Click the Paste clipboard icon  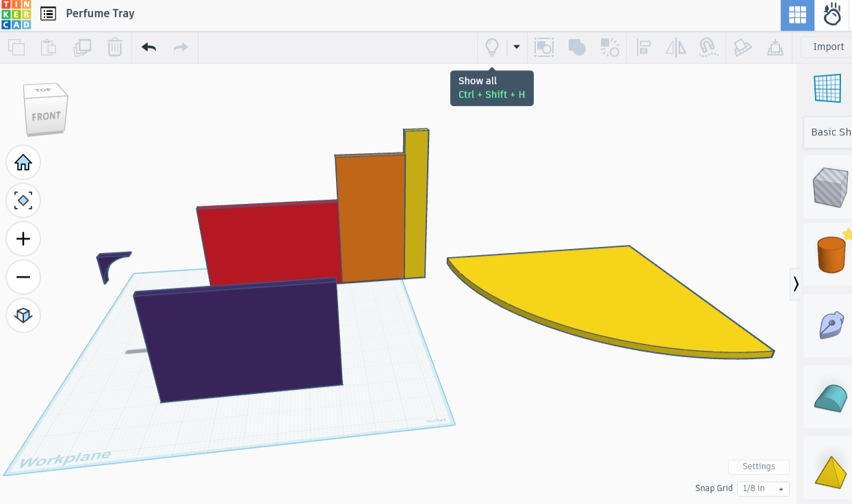pyautogui.click(x=48, y=47)
